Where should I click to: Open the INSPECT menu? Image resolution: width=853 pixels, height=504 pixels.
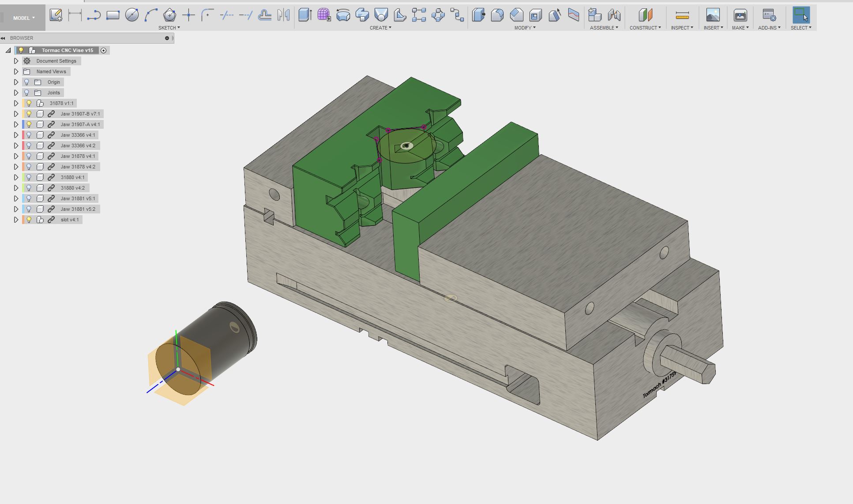pyautogui.click(x=682, y=28)
